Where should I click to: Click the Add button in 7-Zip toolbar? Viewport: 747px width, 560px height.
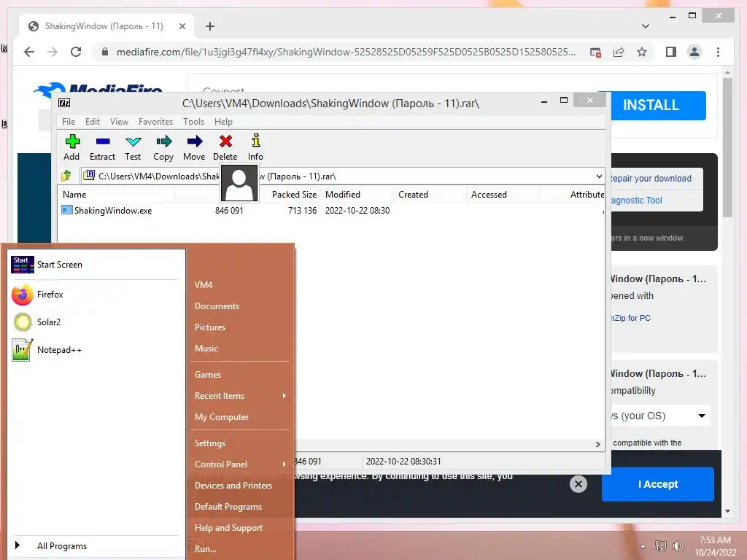tap(72, 147)
